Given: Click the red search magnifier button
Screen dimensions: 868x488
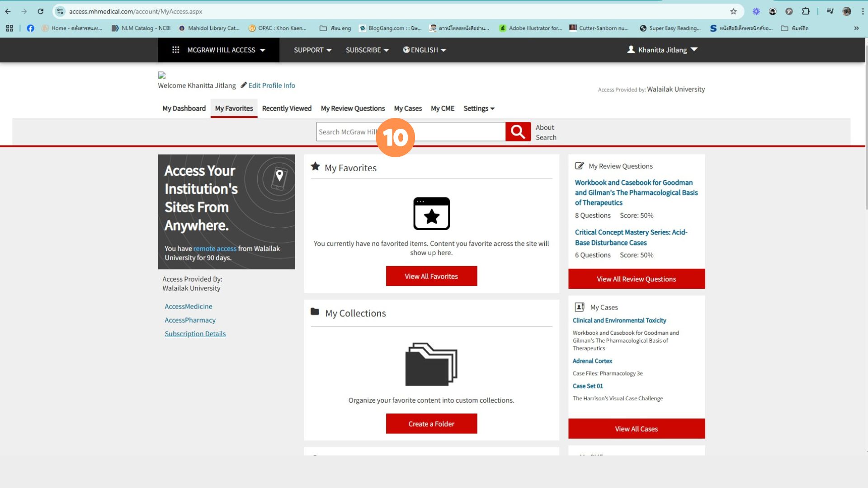Looking at the screenshot, I should pyautogui.click(x=518, y=131).
